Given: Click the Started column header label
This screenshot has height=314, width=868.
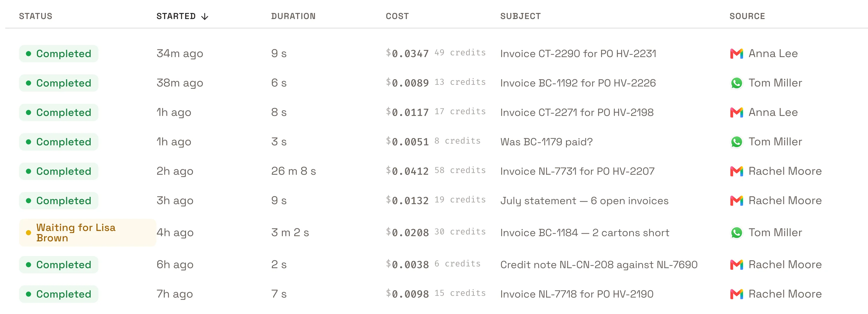Looking at the screenshot, I should pos(176,16).
